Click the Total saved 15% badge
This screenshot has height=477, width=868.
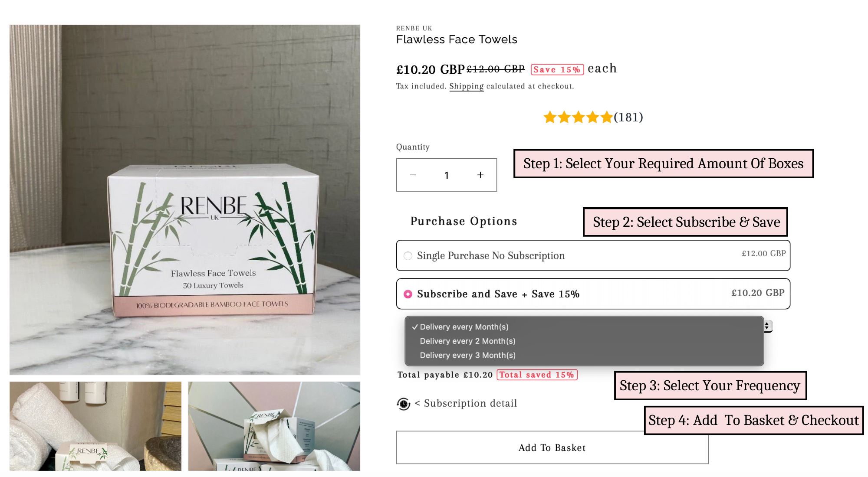point(537,375)
